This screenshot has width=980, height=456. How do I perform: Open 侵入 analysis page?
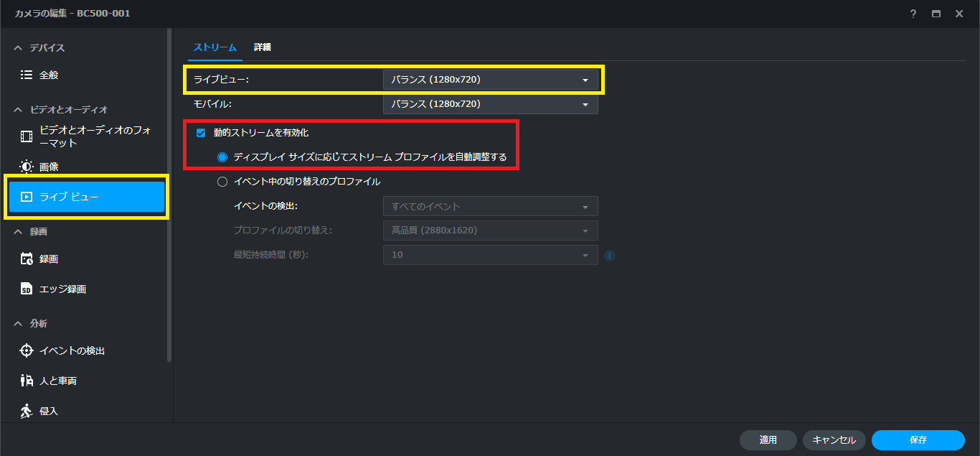86,411
